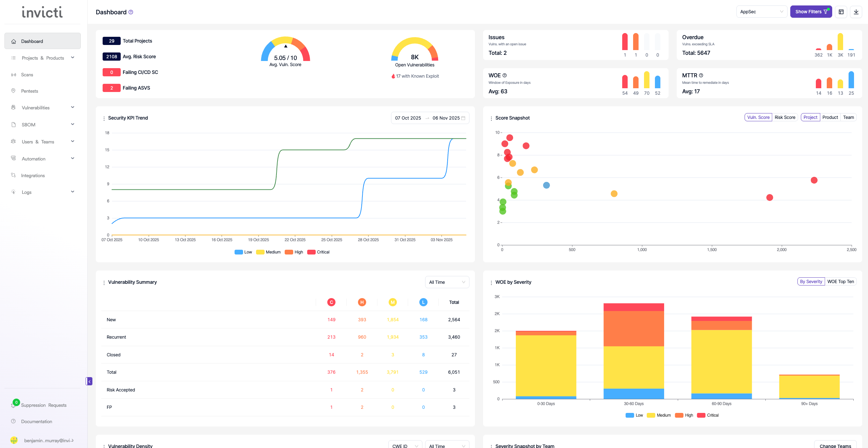The height and width of the screenshot is (448, 868).
Task: Click the WOE info help icon
Action: (505, 75)
